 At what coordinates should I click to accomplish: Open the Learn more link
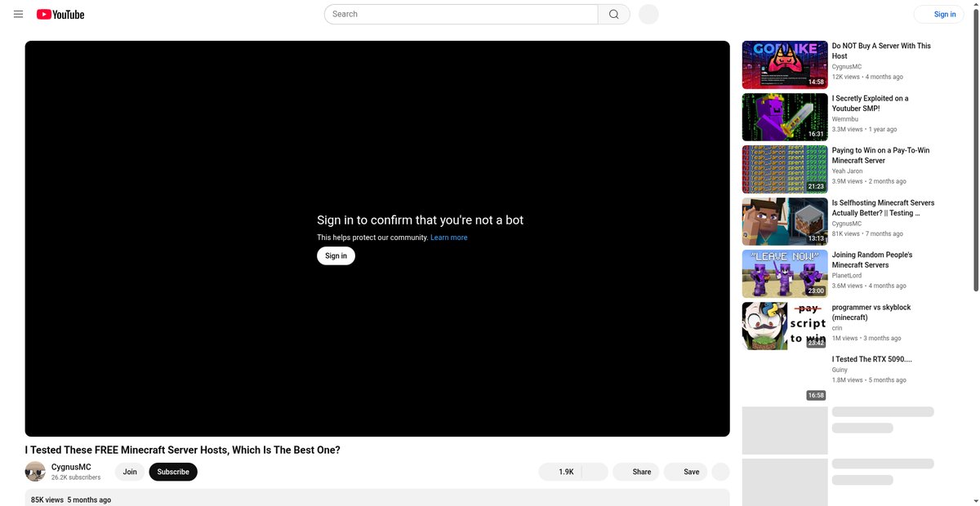449,237
